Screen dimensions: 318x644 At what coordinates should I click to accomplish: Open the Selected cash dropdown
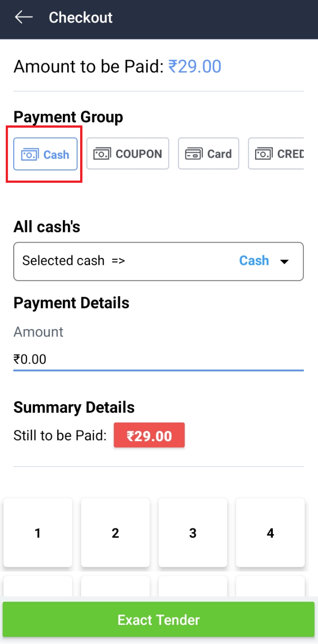[x=158, y=261]
